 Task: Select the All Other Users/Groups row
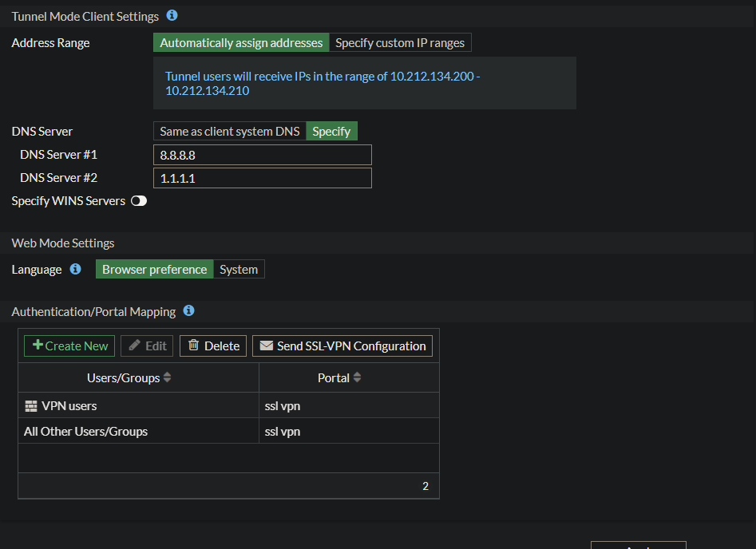point(85,432)
